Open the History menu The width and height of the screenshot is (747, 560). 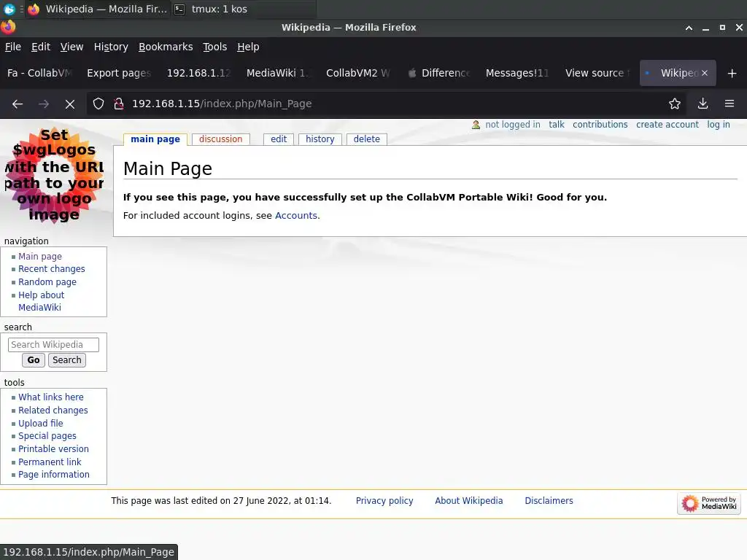pos(111,47)
